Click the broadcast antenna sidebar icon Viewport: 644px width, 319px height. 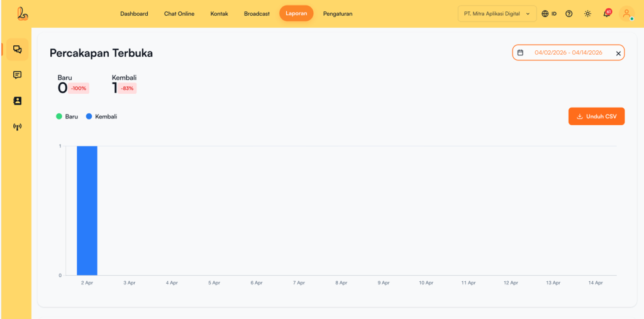(x=17, y=127)
